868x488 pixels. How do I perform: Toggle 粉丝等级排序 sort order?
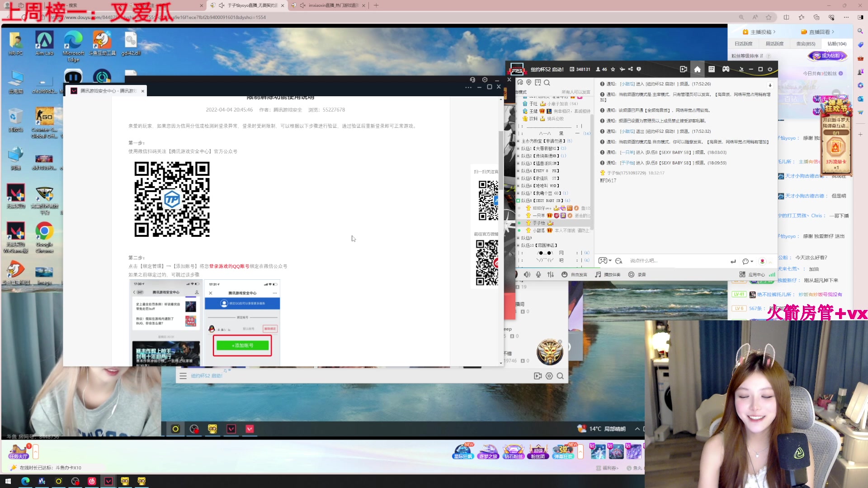(x=747, y=56)
